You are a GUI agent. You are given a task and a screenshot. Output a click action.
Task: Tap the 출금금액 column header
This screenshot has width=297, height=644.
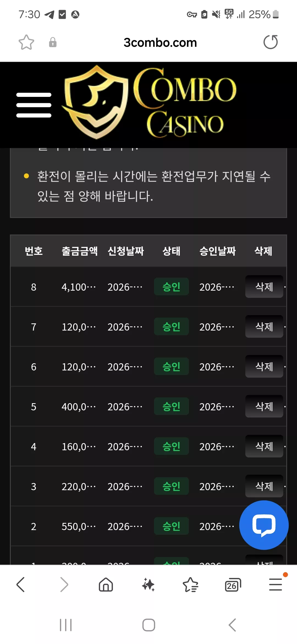point(80,251)
